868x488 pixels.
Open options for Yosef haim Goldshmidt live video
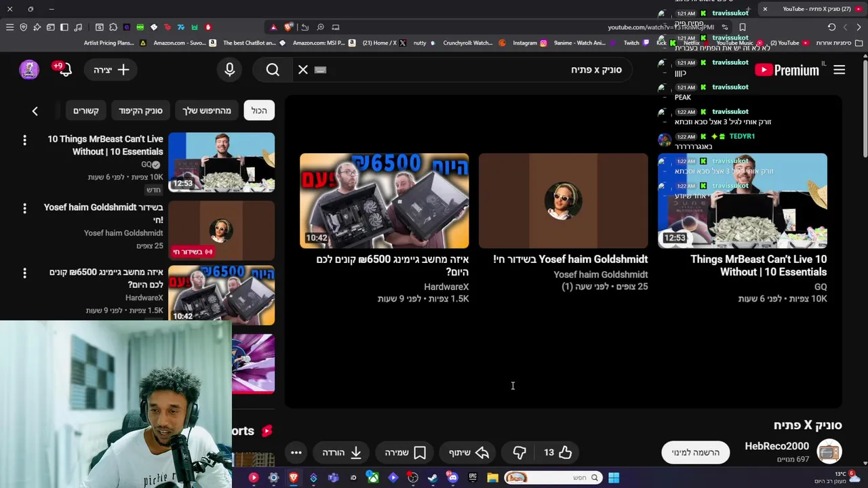point(24,208)
